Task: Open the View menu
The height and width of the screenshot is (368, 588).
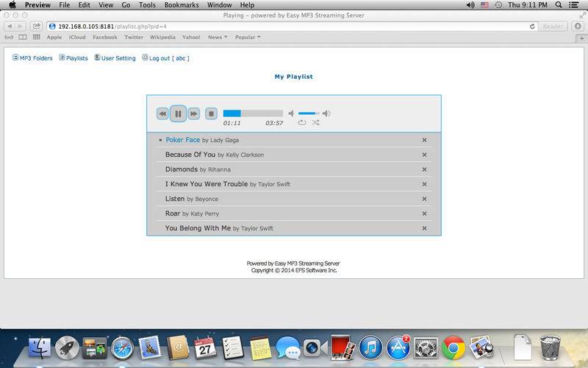Action: 106,5
